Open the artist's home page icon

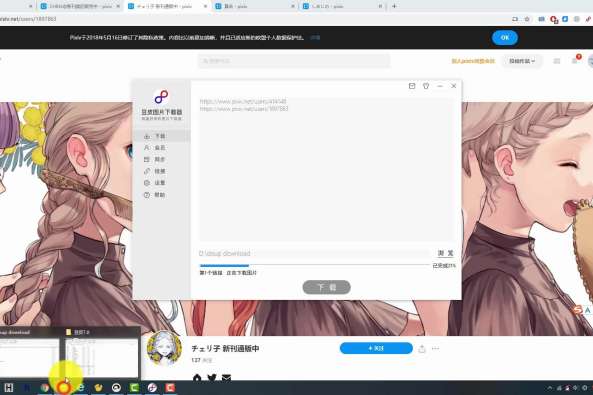click(197, 378)
